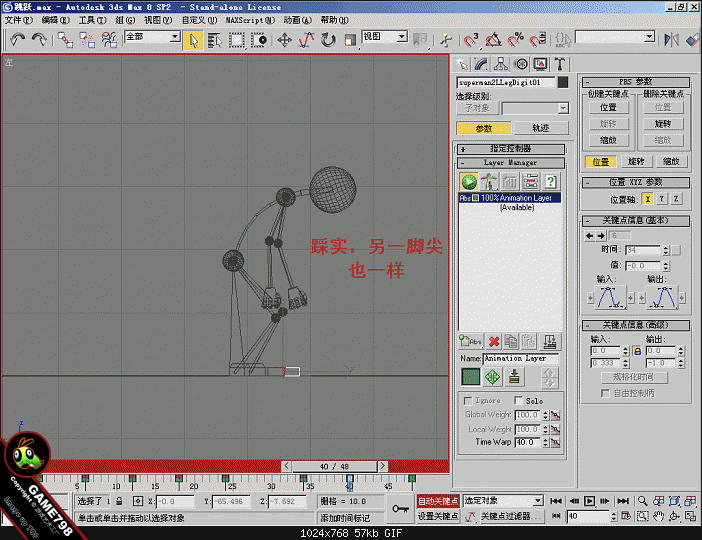Select Pan hand viewport tool
This screenshot has height=540, width=702.
click(658, 516)
